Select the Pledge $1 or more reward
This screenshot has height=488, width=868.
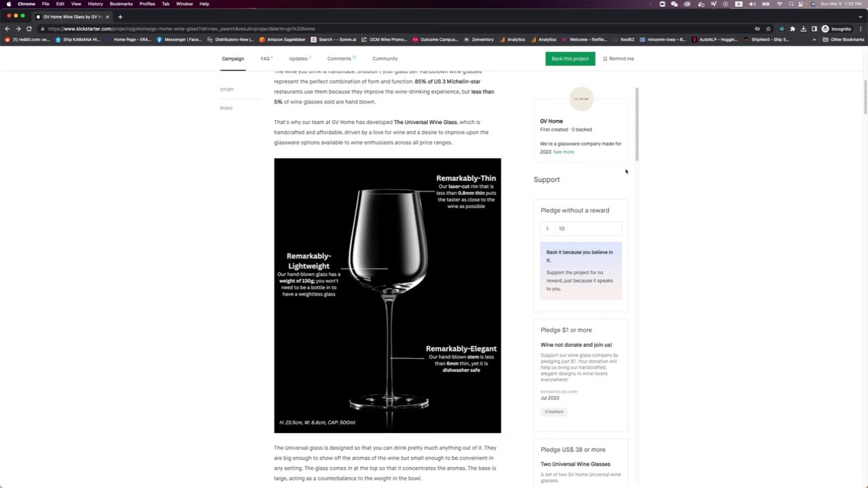pos(581,375)
